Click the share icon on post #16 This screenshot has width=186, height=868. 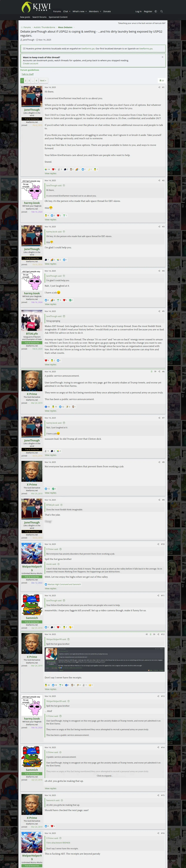coord(158,833)
